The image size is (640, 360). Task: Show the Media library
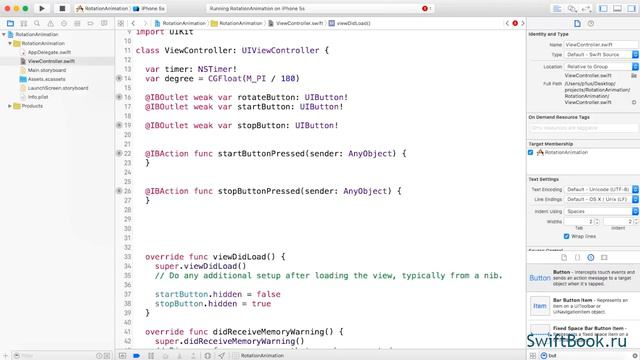[x=604, y=258]
